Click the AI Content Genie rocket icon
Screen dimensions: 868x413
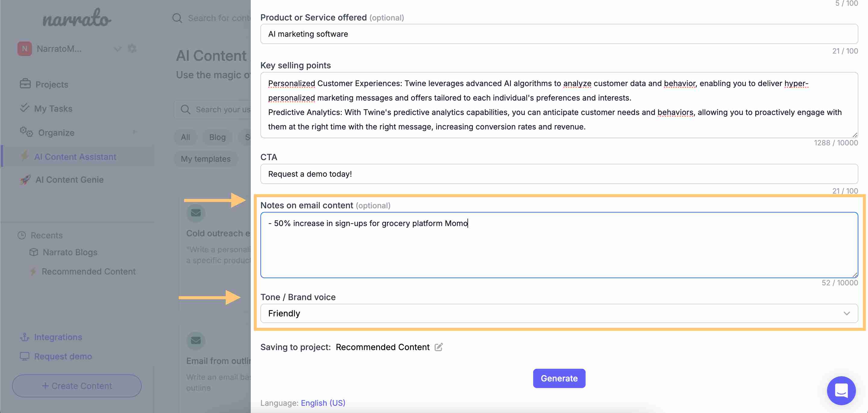pyautogui.click(x=25, y=180)
